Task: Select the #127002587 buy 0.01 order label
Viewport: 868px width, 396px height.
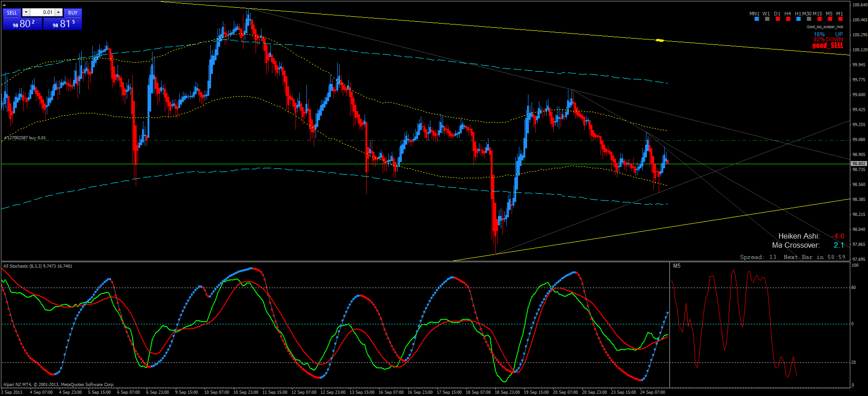Action: (x=25, y=138)
